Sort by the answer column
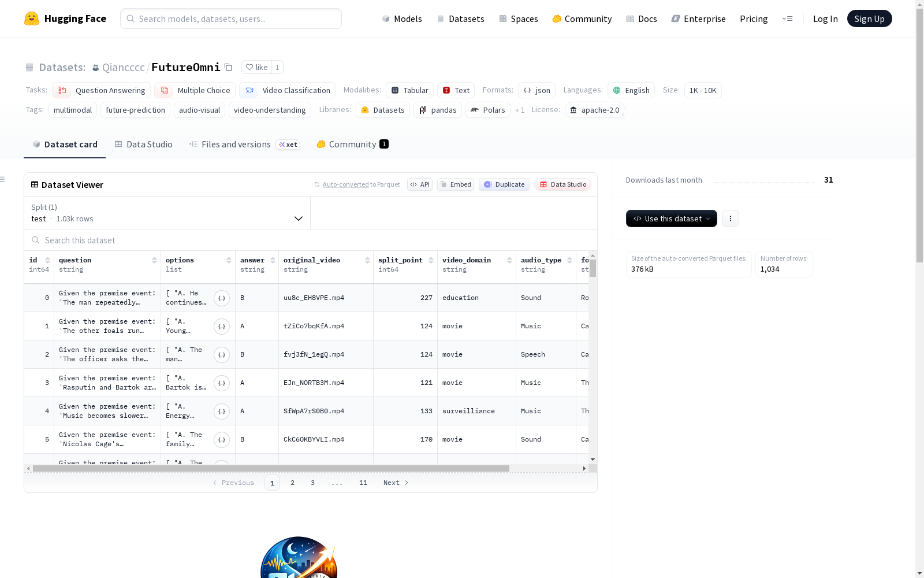 [273, 260]
